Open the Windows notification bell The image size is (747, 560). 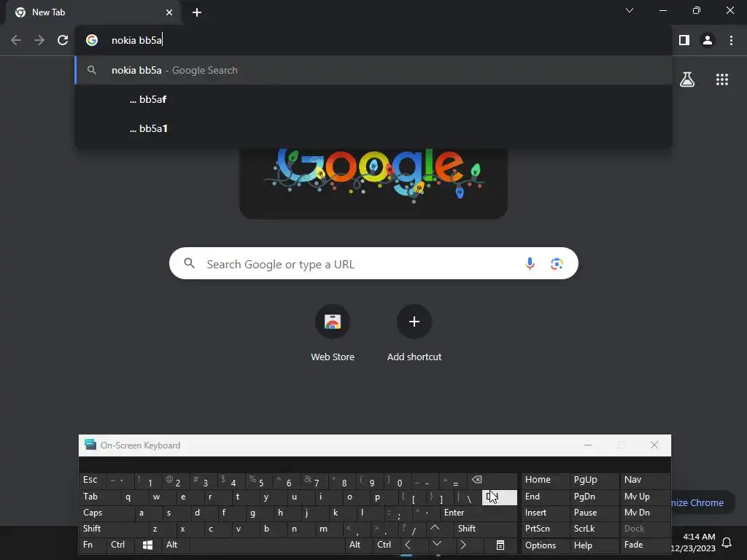pos(727,542)
